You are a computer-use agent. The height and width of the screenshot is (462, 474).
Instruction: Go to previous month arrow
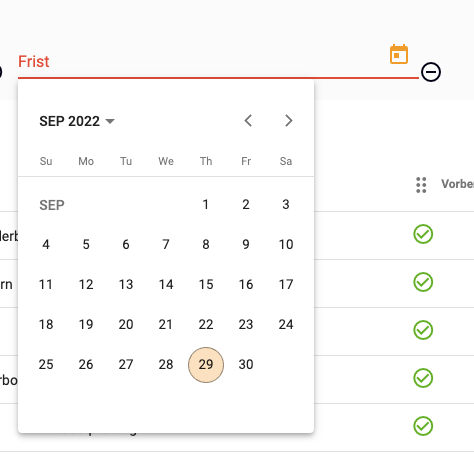pos(248,121)
